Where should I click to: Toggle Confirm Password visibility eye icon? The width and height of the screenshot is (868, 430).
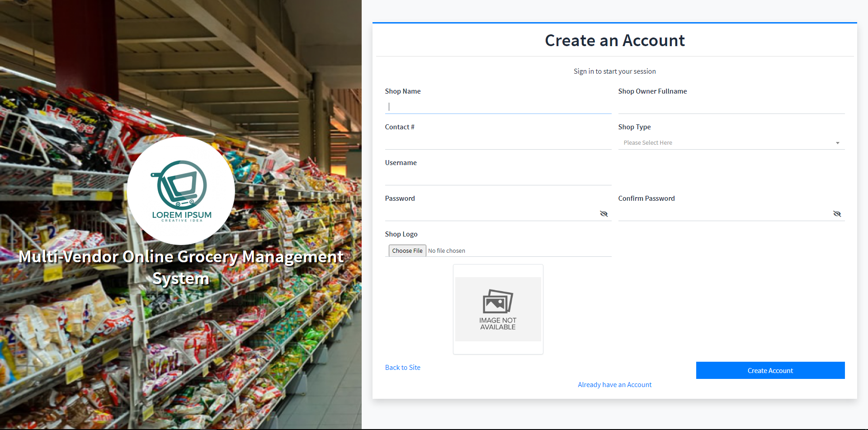837,214
